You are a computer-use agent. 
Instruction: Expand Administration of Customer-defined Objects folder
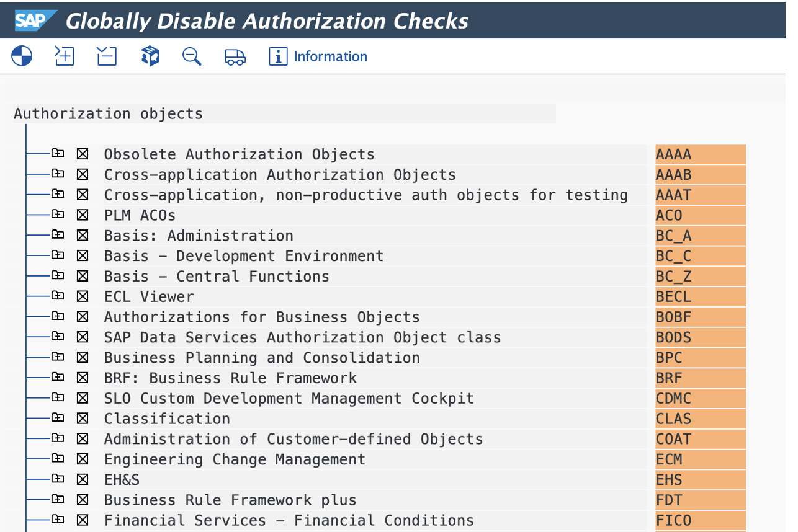[x=58, y=438]
